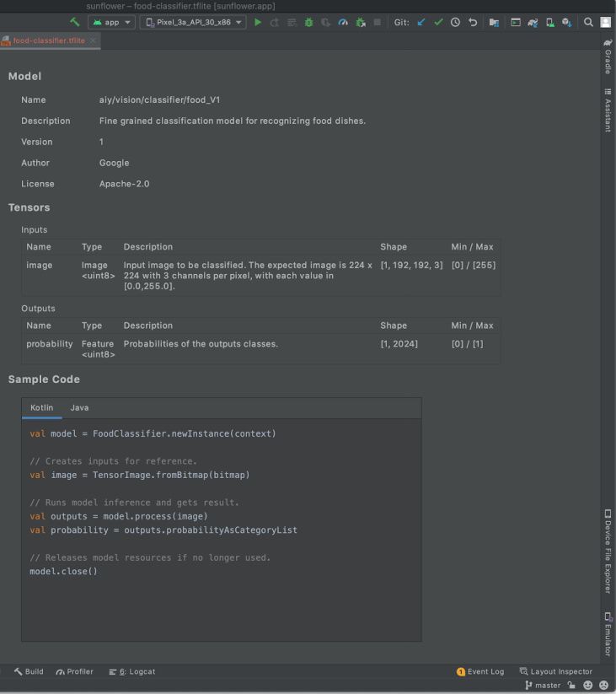Viewport: 616px width, 694px height.
Task: Restore changes with the rollback arrow icon
Action: point(473,22)
